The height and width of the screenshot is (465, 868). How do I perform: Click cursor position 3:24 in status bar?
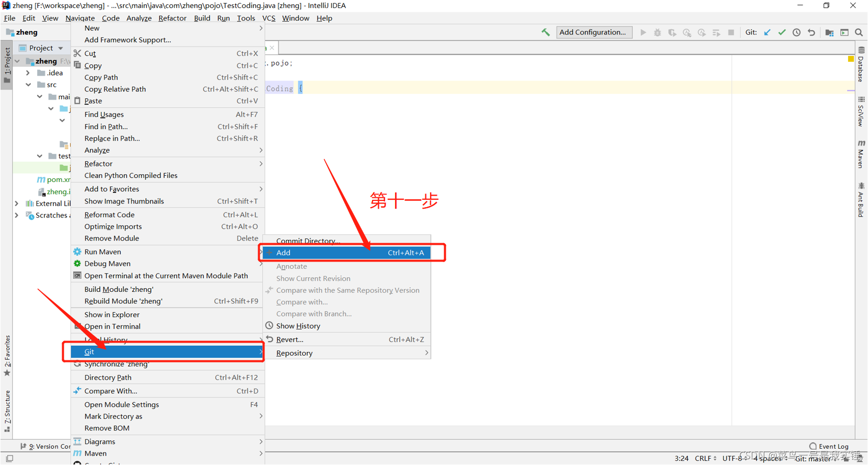tap(681, 458)
